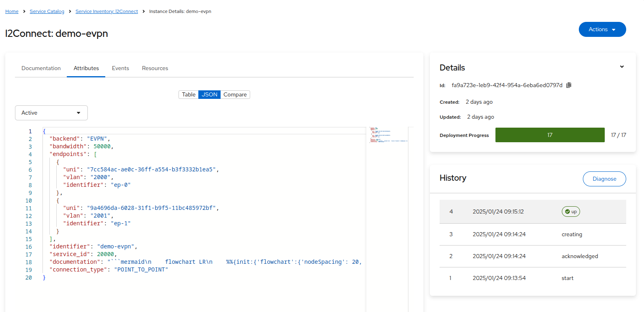
Task: Collapse the Details panel chevron
Action: 622,67
